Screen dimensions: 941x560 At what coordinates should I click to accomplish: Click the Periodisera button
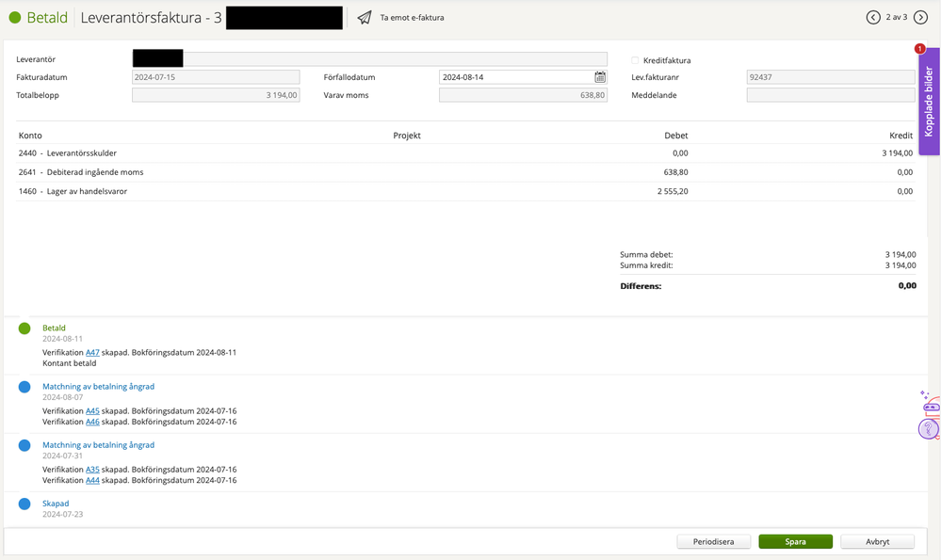714,541
